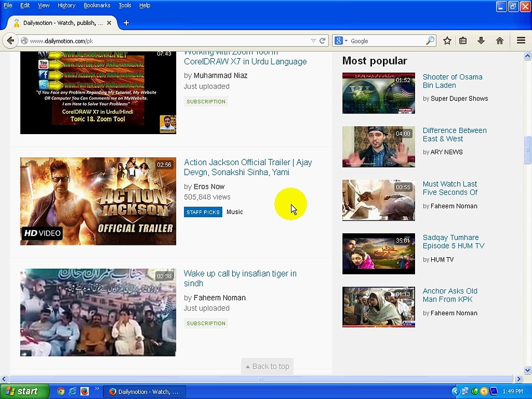
Task: Click the Back to top button
Action: pyautogui.click(x=267, y=366)
